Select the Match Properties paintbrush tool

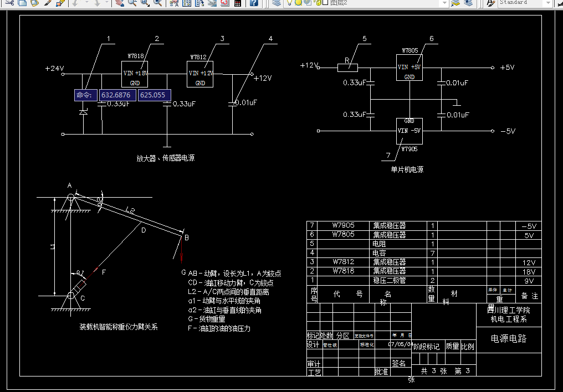(x=48, y=3)
